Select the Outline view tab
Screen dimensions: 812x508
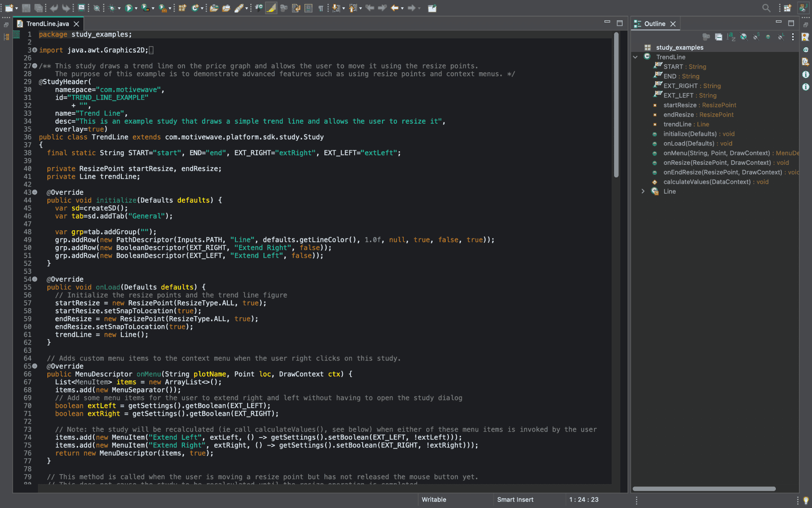[x=654, y=24]
